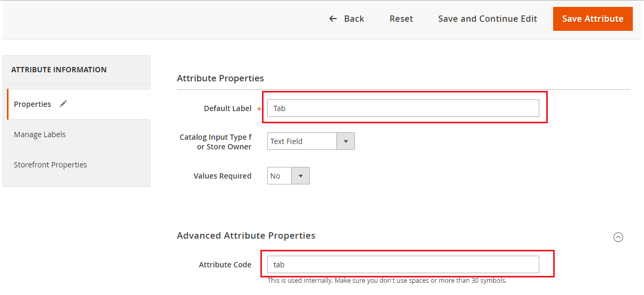Click Save and Continue Edit

click(x=487, y=19)
